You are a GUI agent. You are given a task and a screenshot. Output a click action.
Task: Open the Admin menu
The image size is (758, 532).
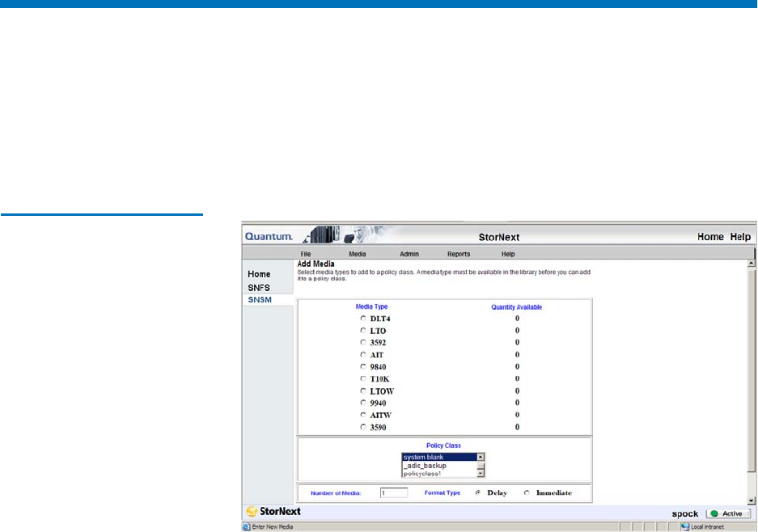[409, 254]
